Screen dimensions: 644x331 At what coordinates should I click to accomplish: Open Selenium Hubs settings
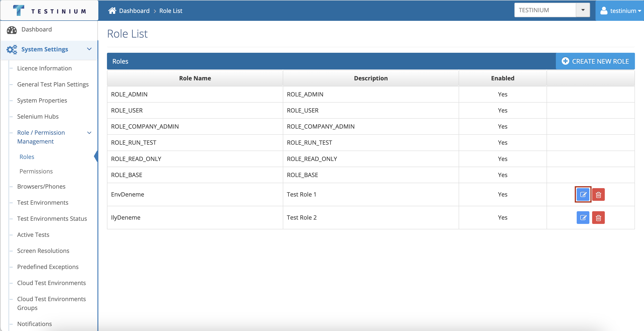tap(38, 116)
